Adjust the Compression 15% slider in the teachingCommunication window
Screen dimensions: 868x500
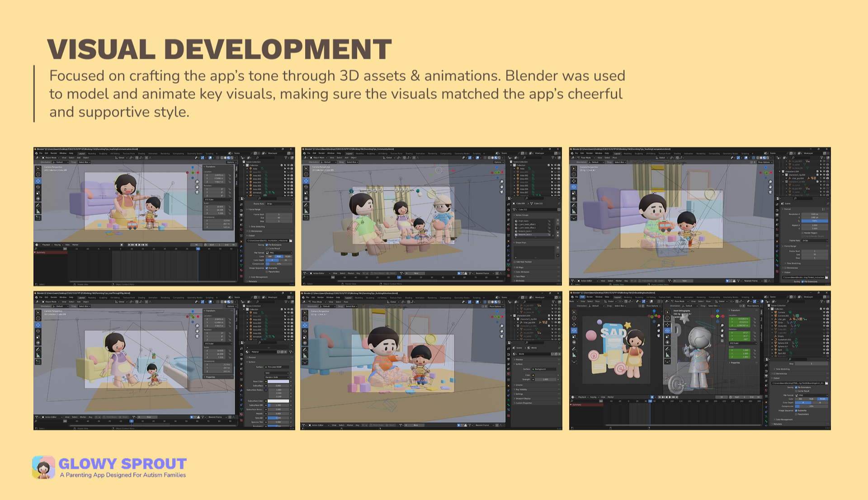279,264
